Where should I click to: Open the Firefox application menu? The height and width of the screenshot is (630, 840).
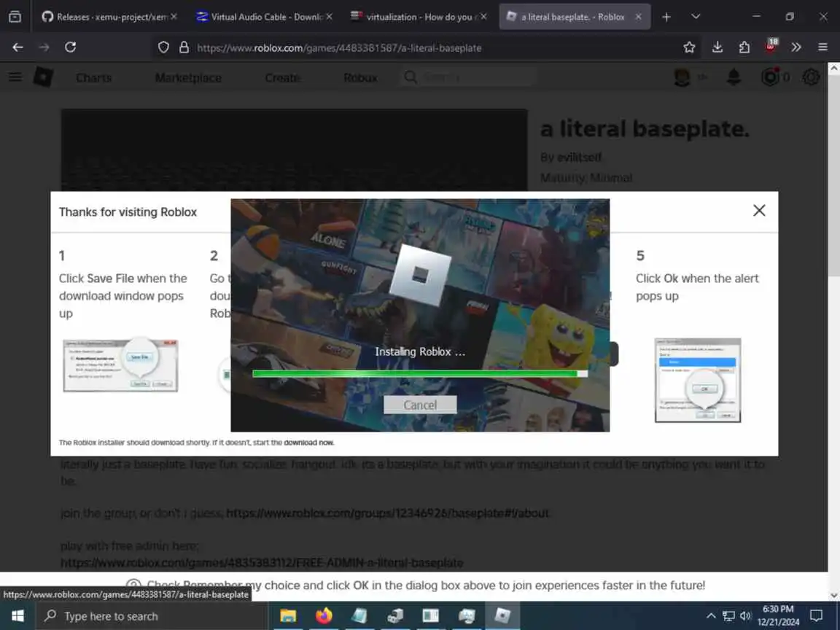coord(822,47)
